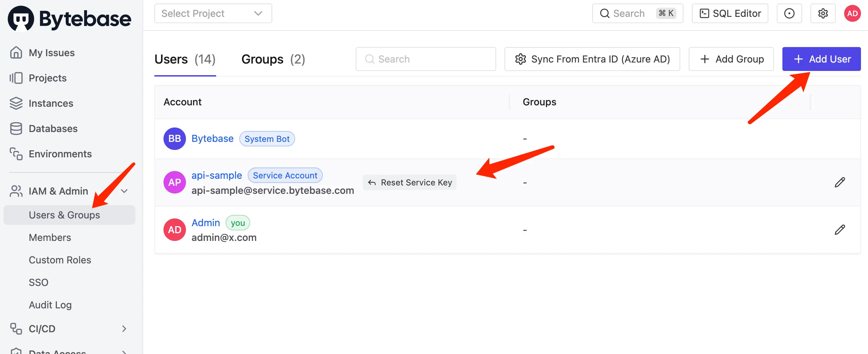Edit api-sample account with pencil icon
The width and height of the screenshot is (868, 354).
840,182
